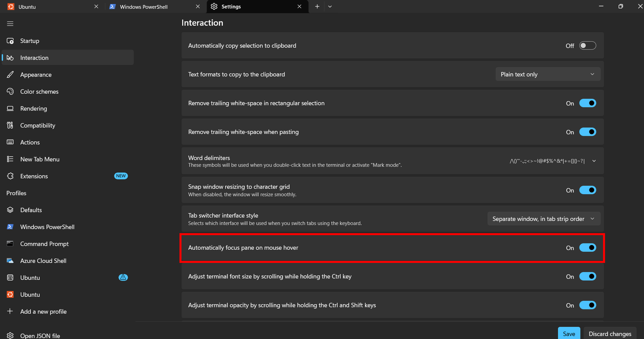Click the Windows PowerShell profile icon in sidebar

[10, 227]
